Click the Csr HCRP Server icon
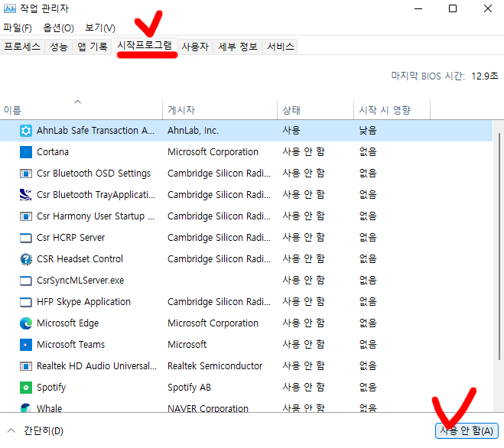 [26, 238]
